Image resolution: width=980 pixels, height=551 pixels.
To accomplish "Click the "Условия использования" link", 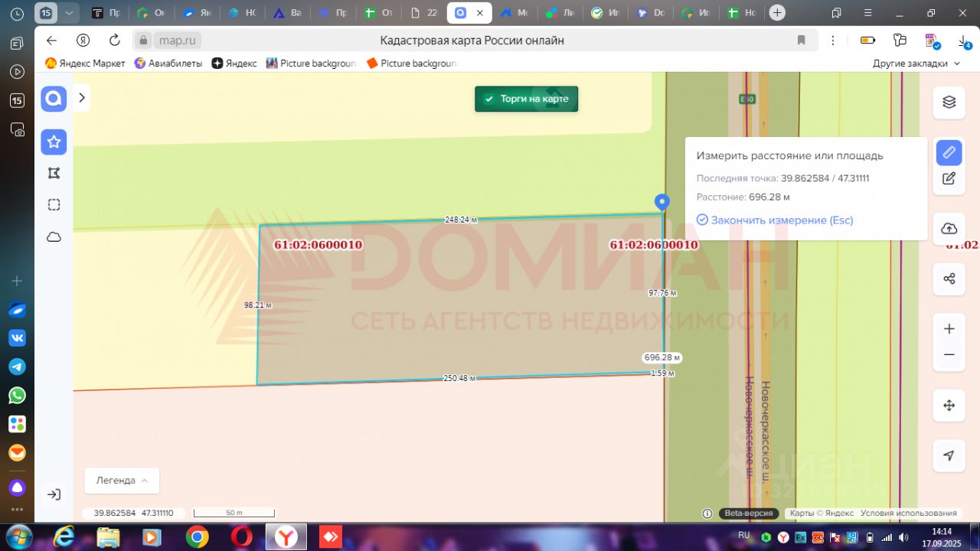I will point(909,514).
